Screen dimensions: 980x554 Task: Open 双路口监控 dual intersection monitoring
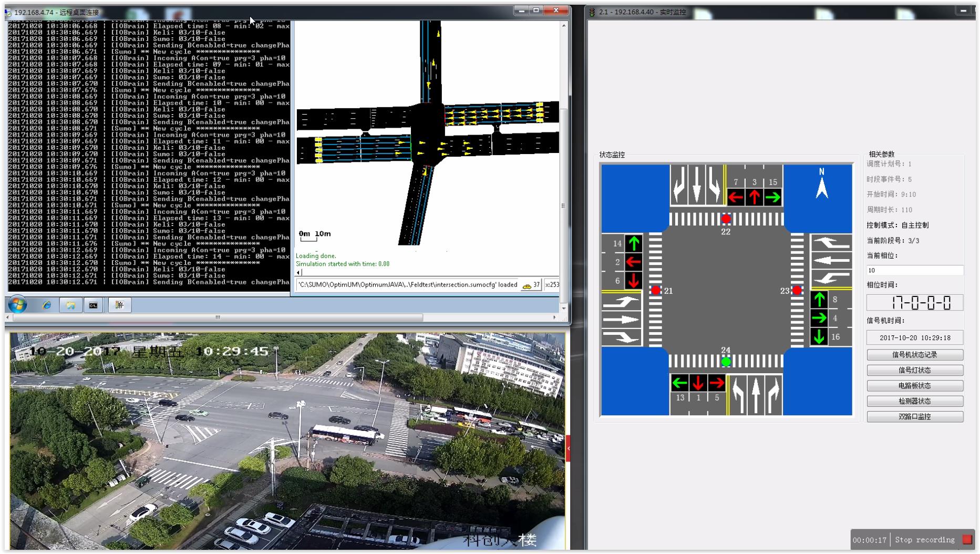[914, 416]
